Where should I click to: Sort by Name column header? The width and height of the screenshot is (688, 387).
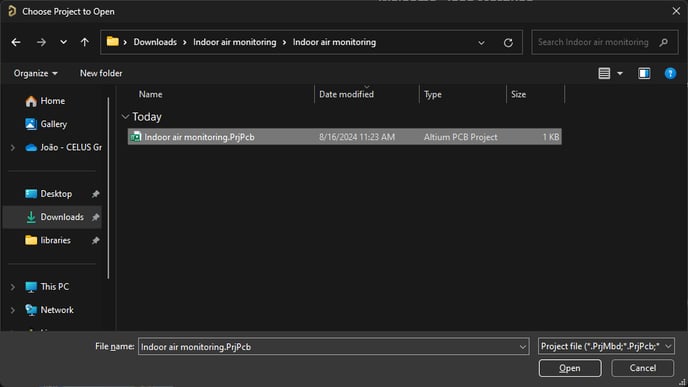[x=150, y=94]
